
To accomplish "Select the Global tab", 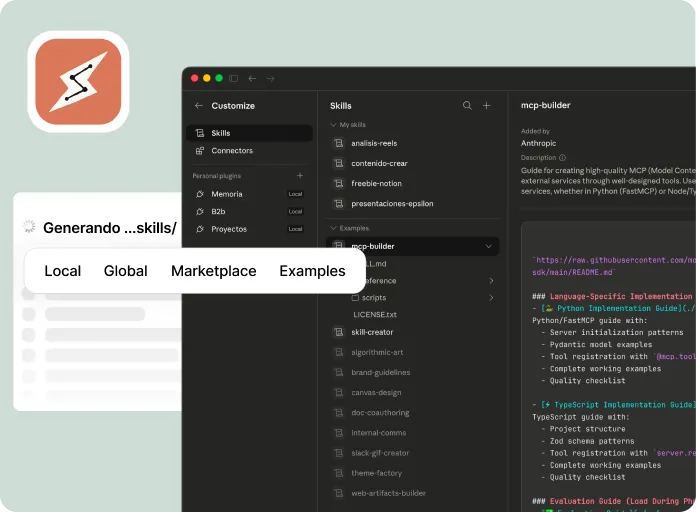I will (126, 271).
